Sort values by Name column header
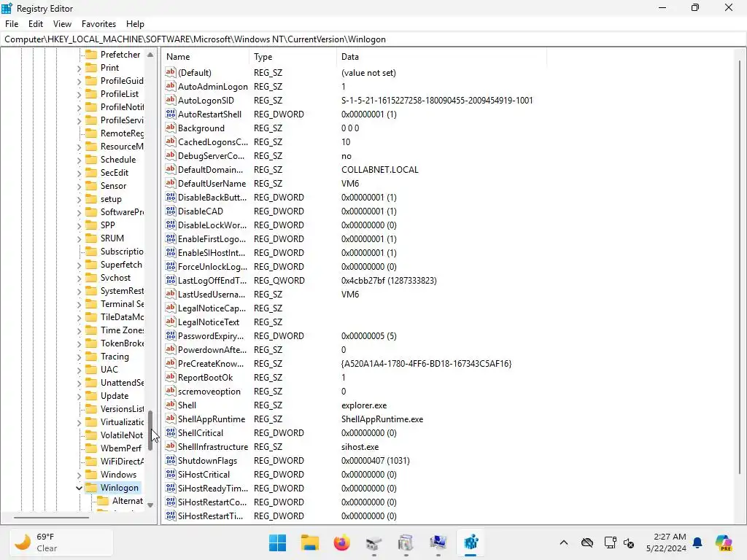This screenshot has width=747, height=560. click(x=205, y=57)
